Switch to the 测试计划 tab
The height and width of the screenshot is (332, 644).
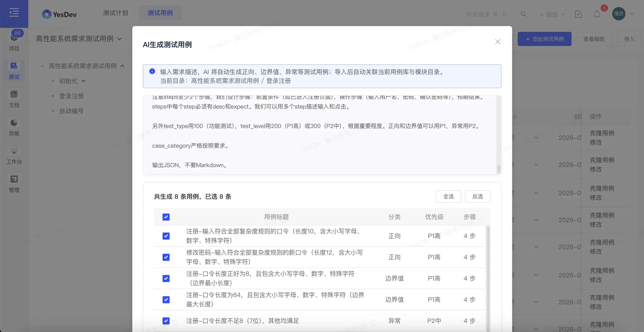[116, 13]
